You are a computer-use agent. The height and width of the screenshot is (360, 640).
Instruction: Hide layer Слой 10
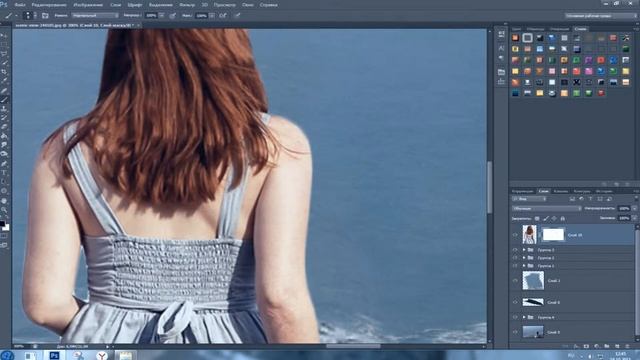coord(515,235)
